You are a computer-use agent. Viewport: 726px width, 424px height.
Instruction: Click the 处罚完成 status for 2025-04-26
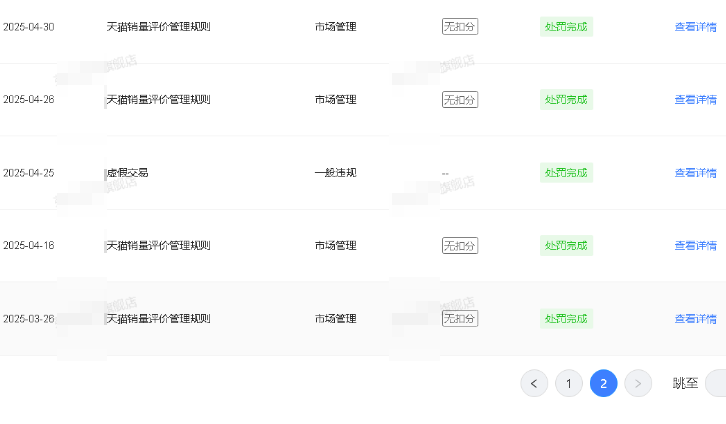566,100
